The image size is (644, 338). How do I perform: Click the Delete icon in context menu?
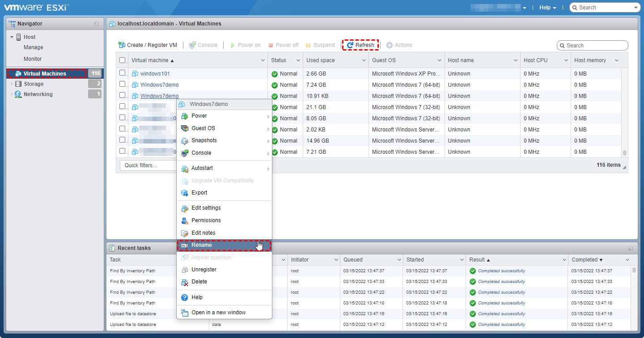click(185, 282)
